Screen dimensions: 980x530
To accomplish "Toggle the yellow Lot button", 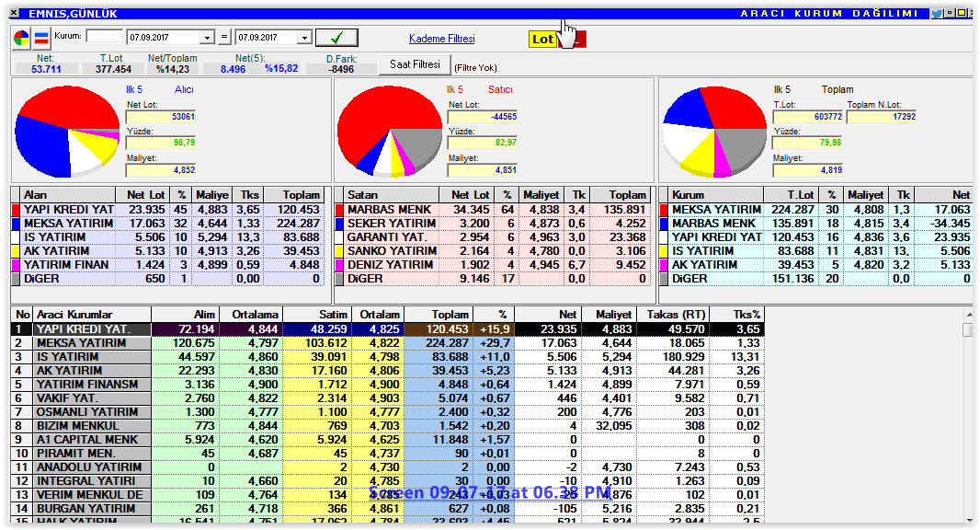I will pyautogui.click(x=541, y=40).
